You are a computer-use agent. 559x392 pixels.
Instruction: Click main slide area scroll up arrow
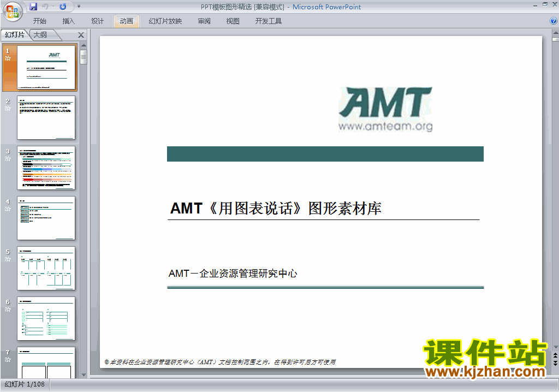[555, 32]
